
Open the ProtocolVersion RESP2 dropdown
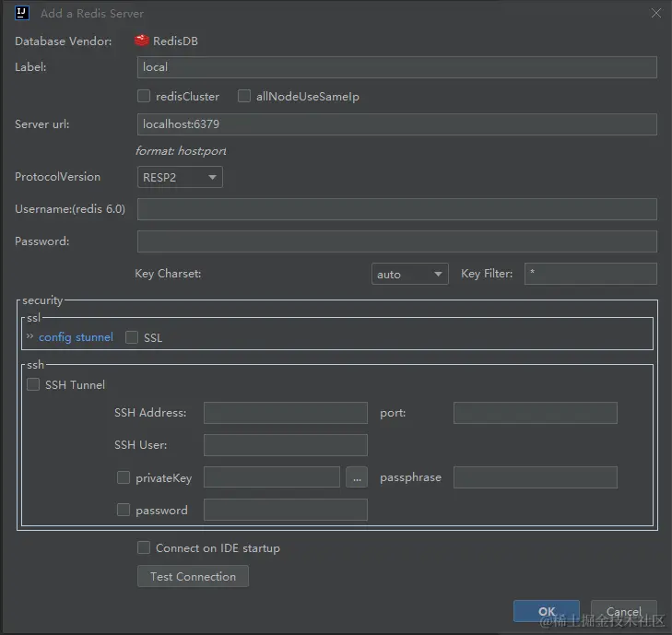coord(180,177)
